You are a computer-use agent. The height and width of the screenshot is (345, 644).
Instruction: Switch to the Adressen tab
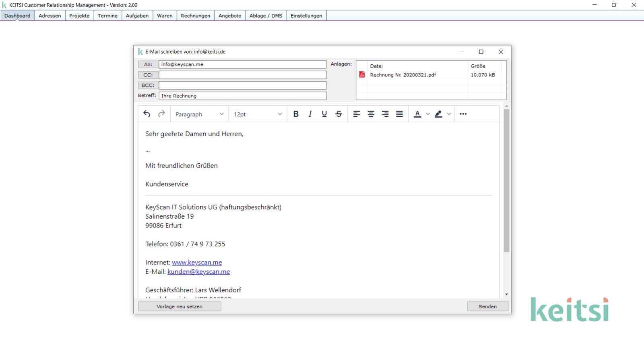(x=50, y=16)
